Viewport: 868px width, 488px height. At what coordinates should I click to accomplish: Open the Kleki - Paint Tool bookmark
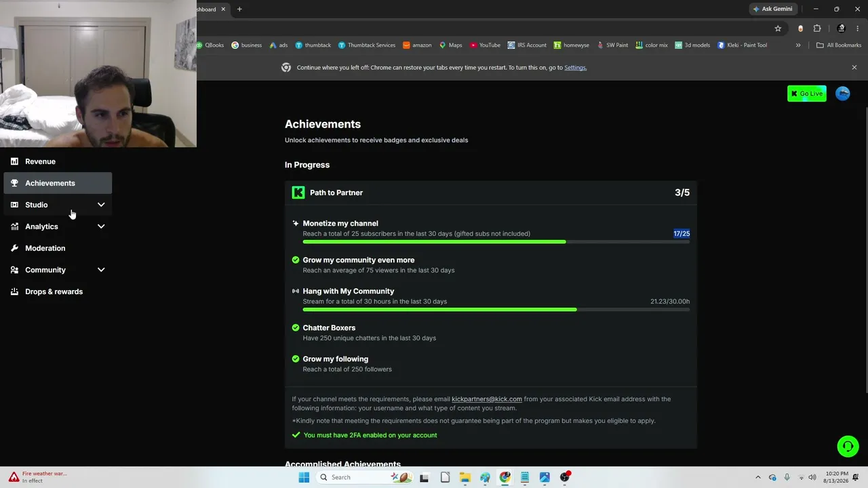(743, 45)
